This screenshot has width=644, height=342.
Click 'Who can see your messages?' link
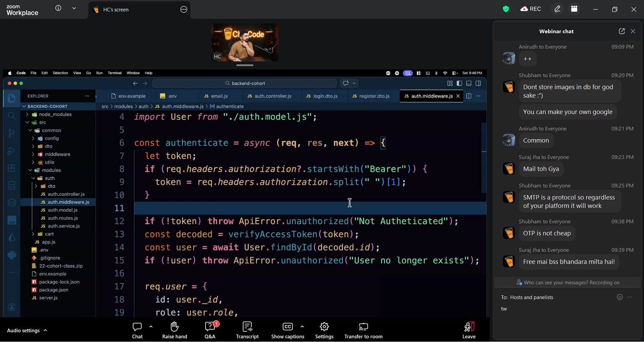[555, 283]
